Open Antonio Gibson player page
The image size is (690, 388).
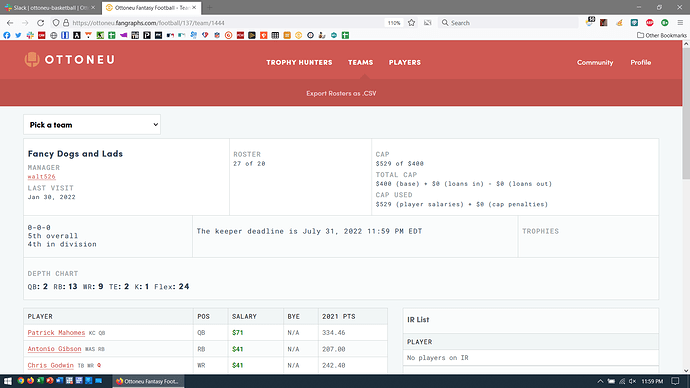pos(55,349)
